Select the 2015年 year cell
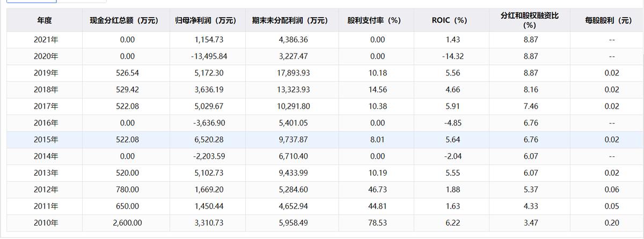 (x=46, y=139)
